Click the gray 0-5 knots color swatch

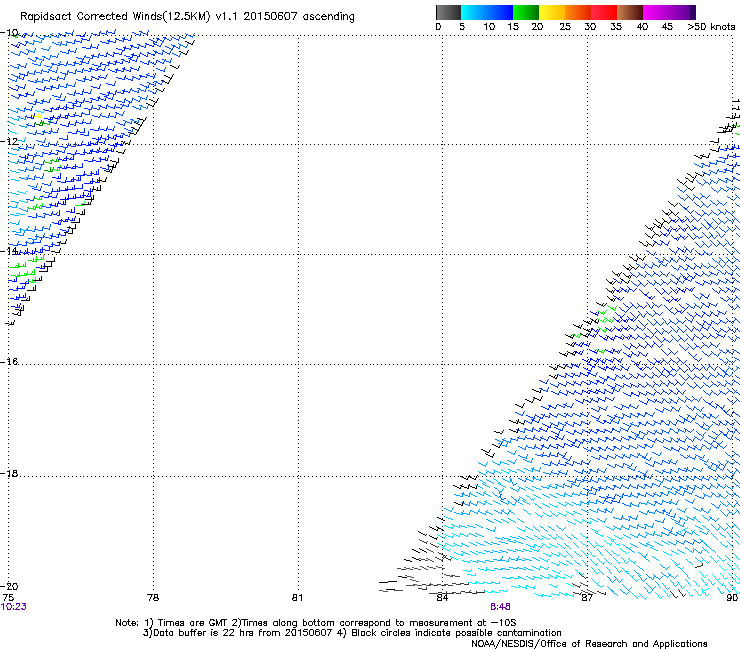point(448,12)
